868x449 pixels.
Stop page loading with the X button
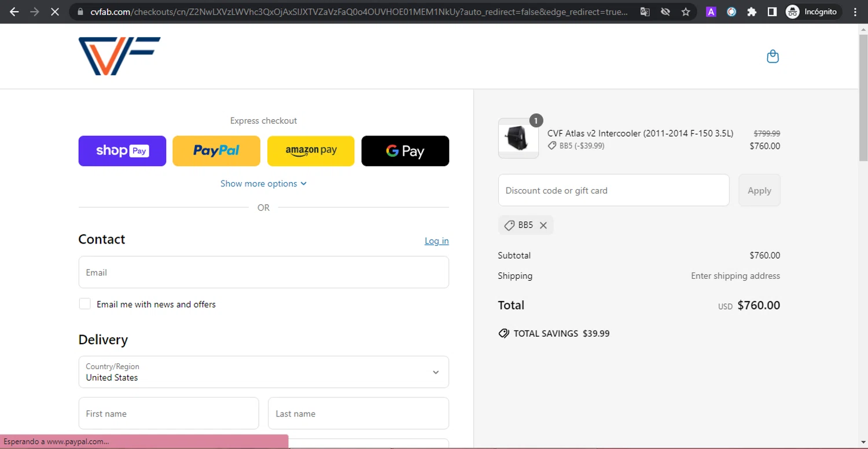click(55, 12)
